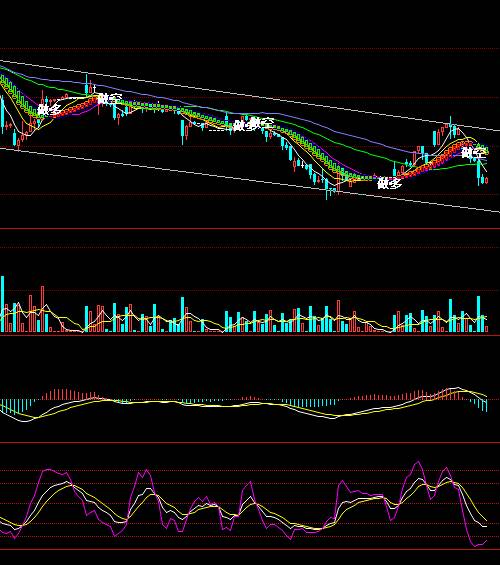500x565 pixels.
Task: Select the tallest cyan volume bar at far left
Action: (3, 304)
